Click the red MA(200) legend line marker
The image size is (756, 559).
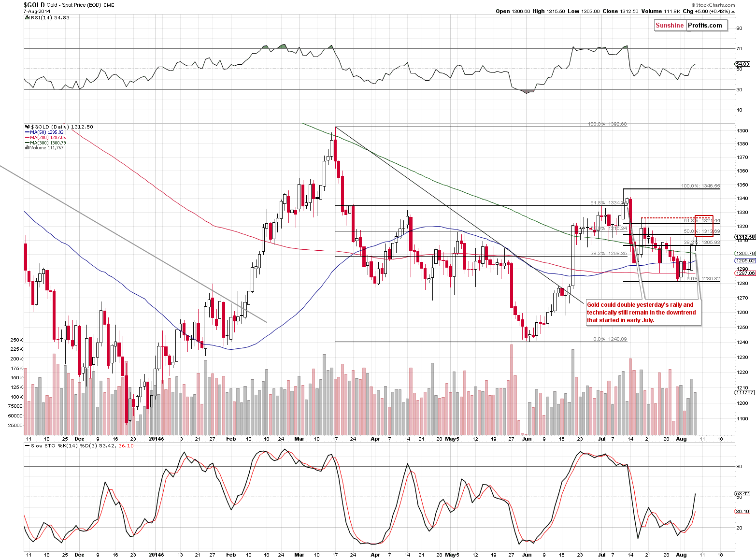[27, 138]
